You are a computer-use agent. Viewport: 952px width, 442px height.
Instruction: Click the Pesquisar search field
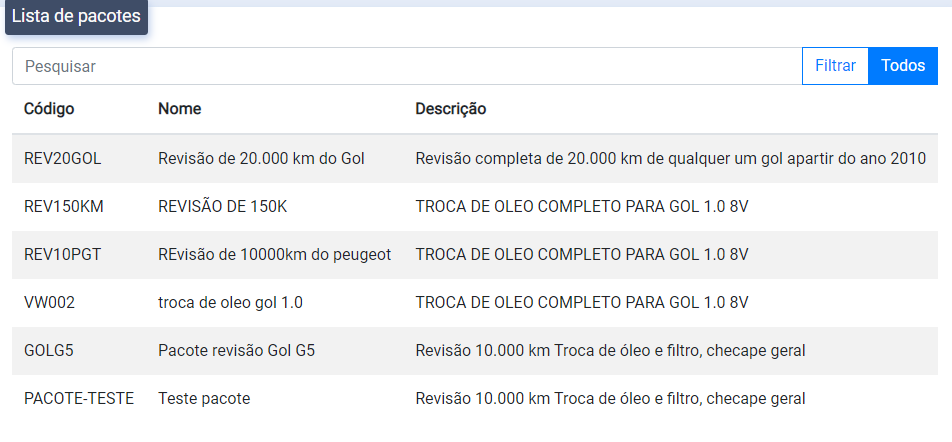400,66
